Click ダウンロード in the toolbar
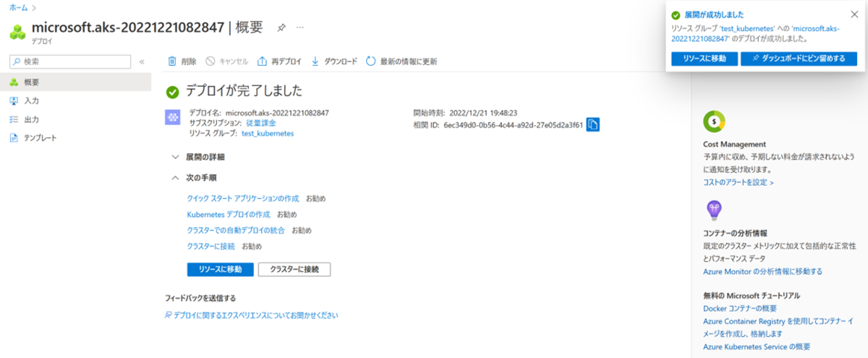This screenshot has height=358, width=868. click(334, 61)
